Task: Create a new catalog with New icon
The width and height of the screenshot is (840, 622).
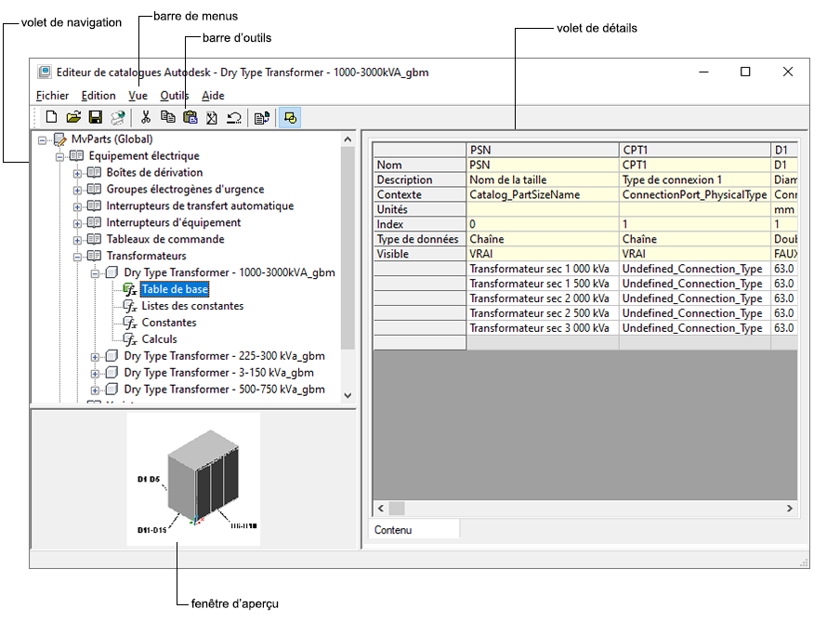Action: point(51,117)
